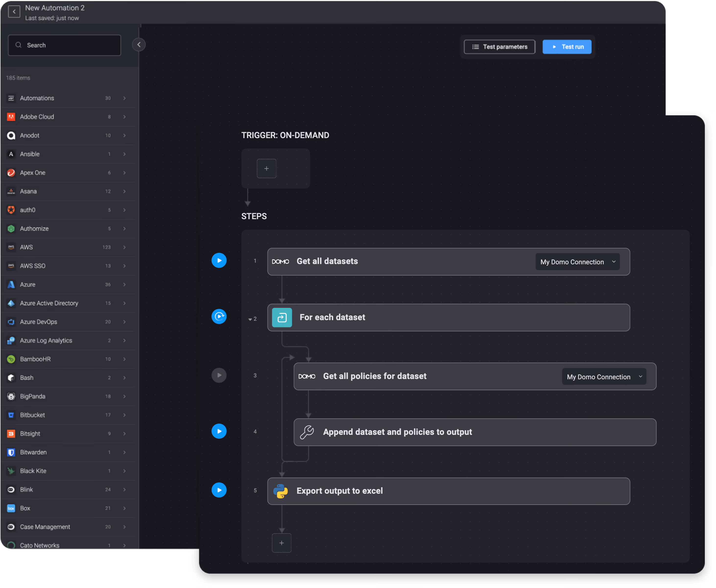Viewport: 716px width, 588px height.
Task: Click the Ansible icon
Action: (x=11, y=154)
